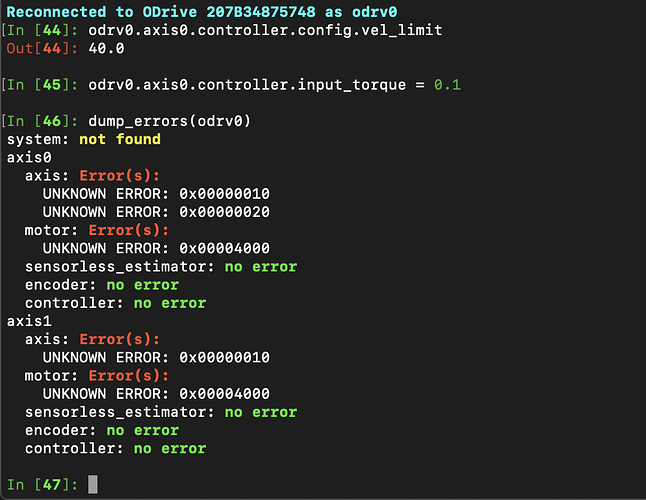Click axis1 motor error code 0x00004000
The image size is (646, 500).
click(x=225, y=394)
